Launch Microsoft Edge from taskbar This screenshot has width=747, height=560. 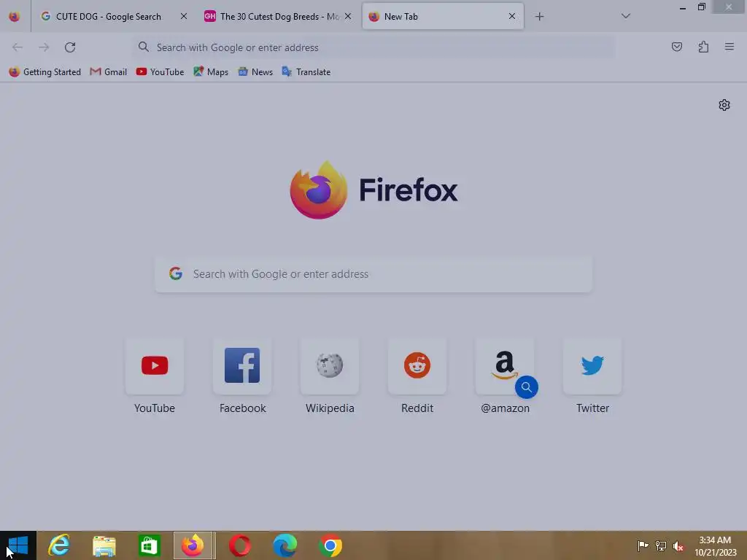(285, 545)
